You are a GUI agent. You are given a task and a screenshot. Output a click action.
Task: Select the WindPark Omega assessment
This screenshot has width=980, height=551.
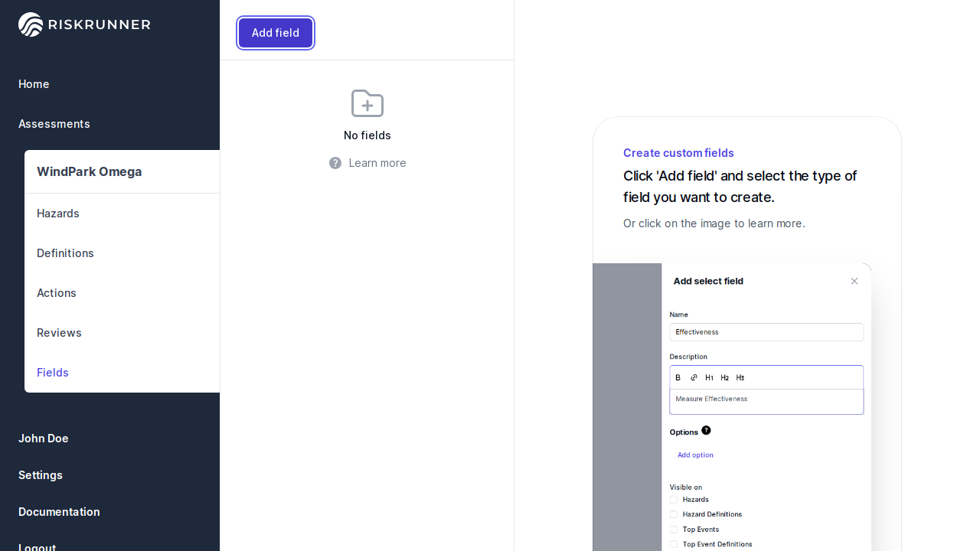click(90, 171)
